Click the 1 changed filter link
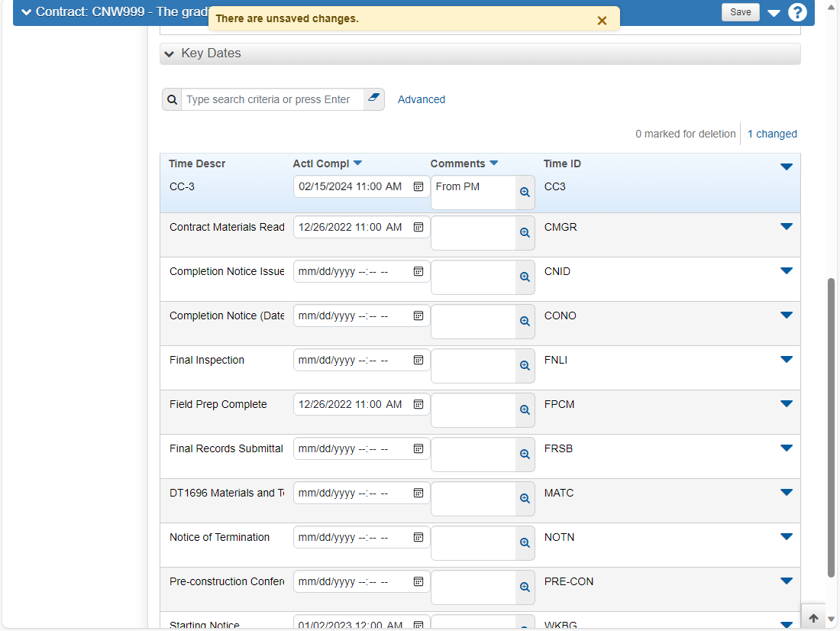Image resolution: width=840 pixels, height=631 pixels. (x=772, y=134)
